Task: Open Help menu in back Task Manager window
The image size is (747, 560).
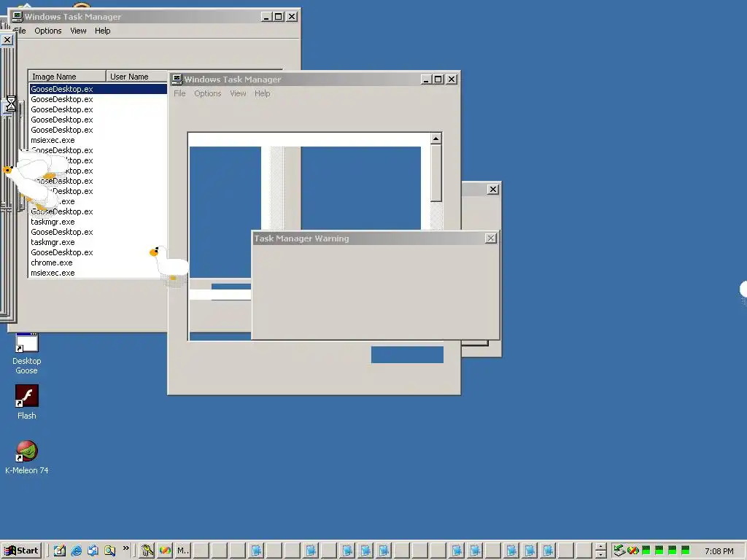Action: 102,31
